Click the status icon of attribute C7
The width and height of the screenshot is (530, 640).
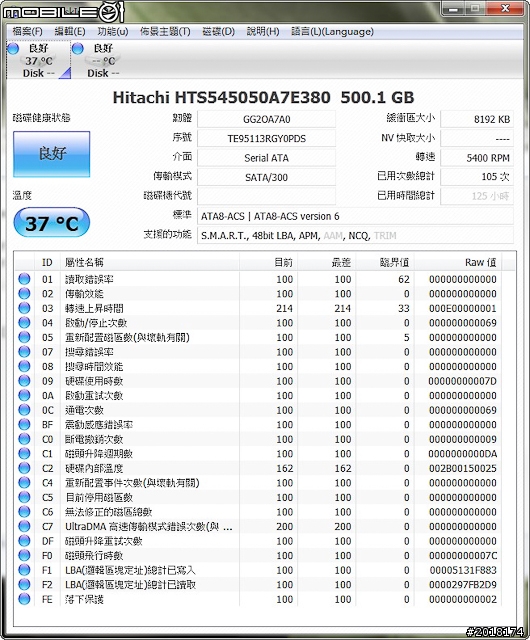(x=24, y=526)
